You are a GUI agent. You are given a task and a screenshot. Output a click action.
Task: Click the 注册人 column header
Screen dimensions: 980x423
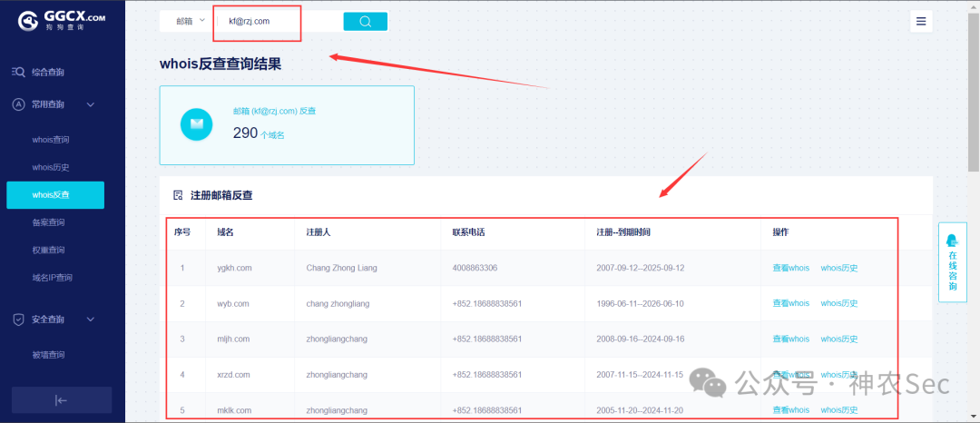click(x=318, y=231)
